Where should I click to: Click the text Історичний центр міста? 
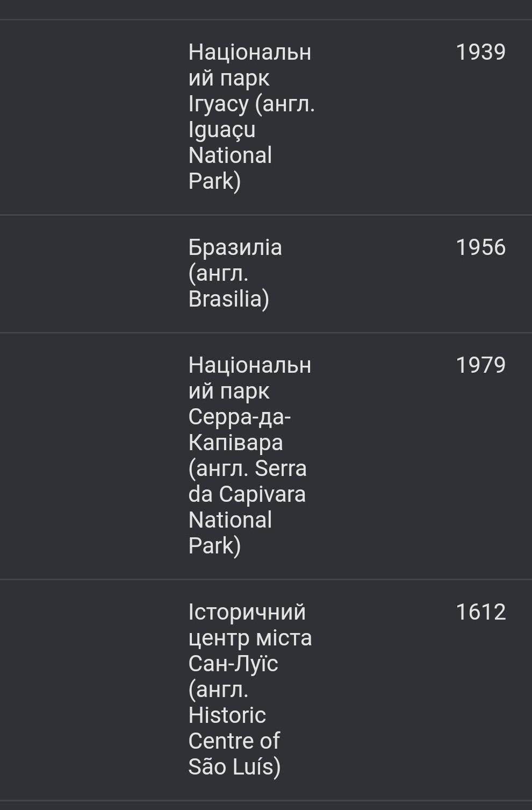249,625
